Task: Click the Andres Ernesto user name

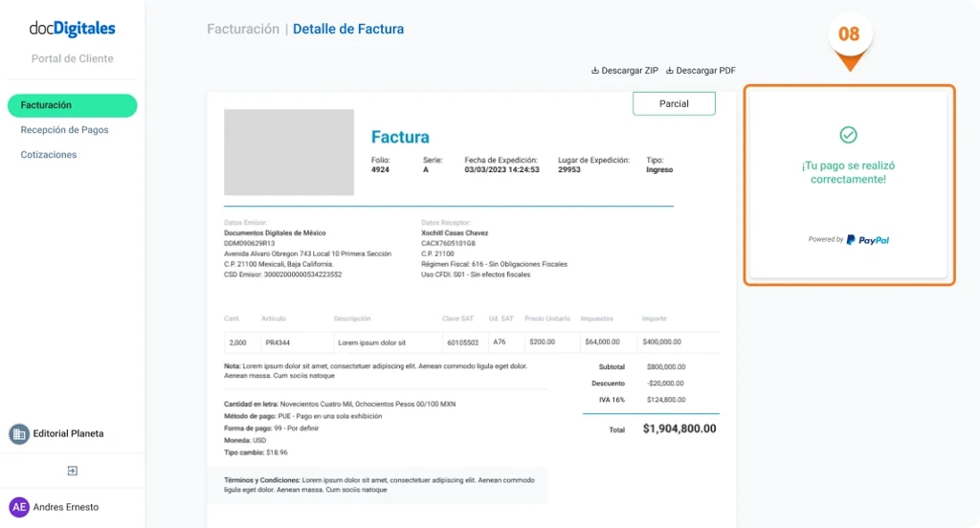Action: click(x=66, y=507)
